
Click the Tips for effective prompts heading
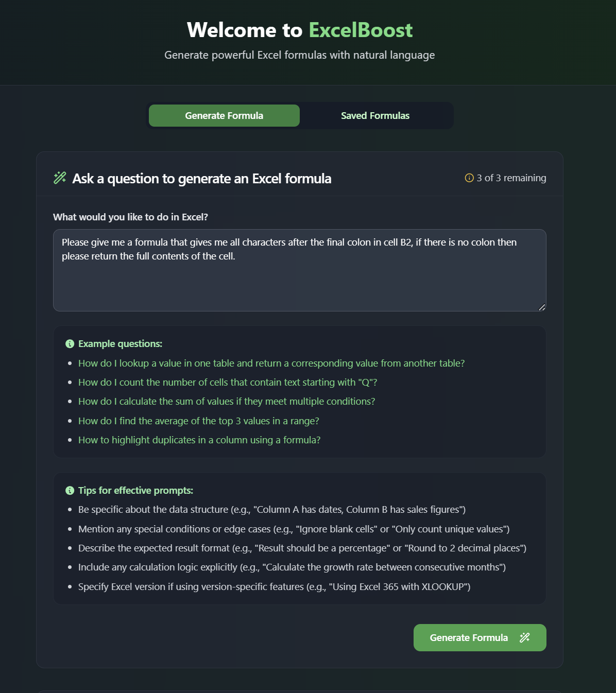click(135, 491)
